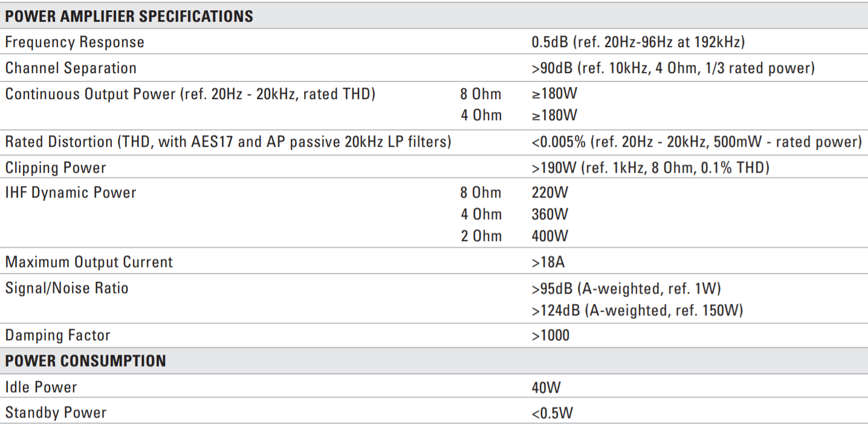Click the Signal/Noise Ratio label
The height and width of the screenshot is (424, 868).
pyautogui.click(x=67, y=288)
